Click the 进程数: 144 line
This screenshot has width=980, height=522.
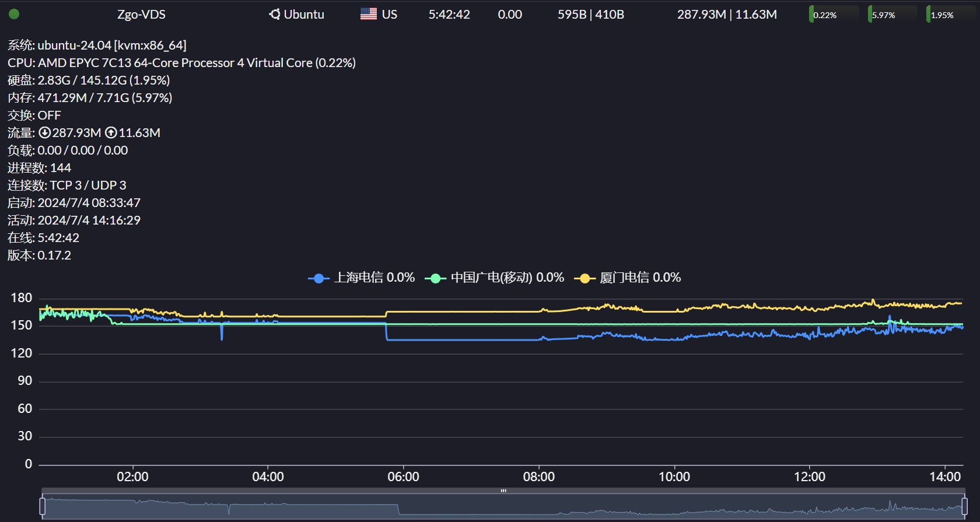pos(39,168)
